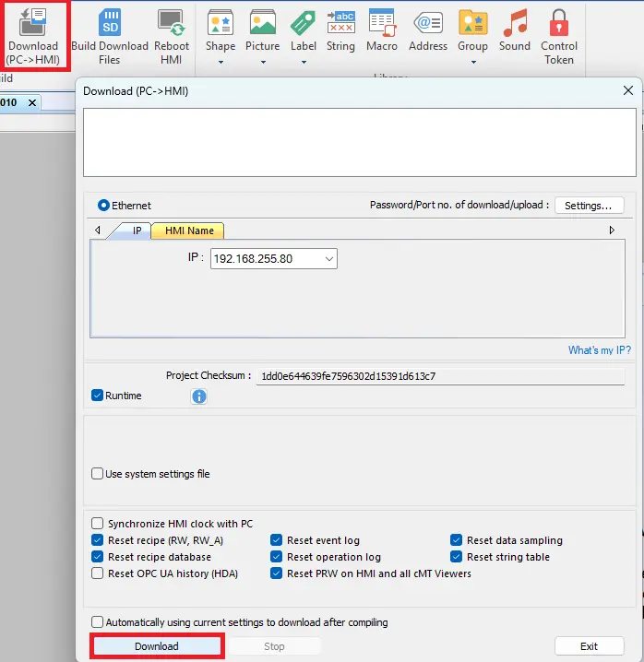Switch to the IP tab
The width and height of the screenshot is (644, 662).
point(136,231)
